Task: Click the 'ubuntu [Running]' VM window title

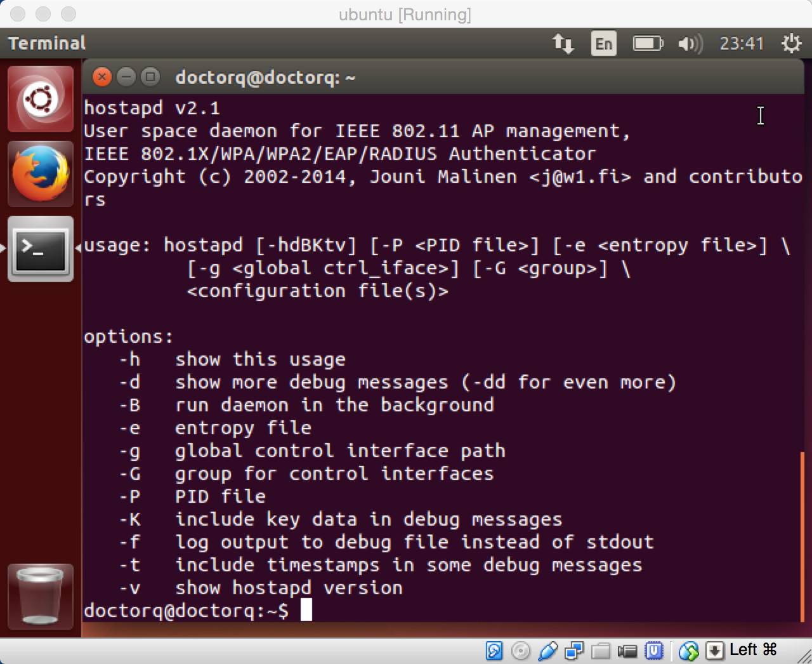Action: pyautogui.click(x=405, y=14)
